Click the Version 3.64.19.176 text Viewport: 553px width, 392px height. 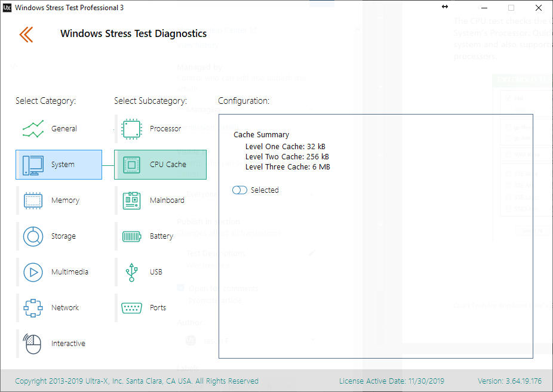(509, 381)
